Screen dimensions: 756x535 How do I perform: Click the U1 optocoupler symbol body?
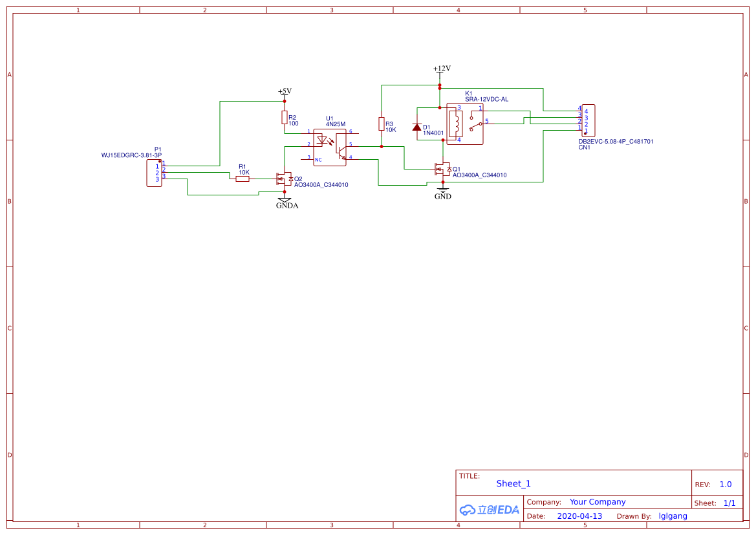pos(330,147)
